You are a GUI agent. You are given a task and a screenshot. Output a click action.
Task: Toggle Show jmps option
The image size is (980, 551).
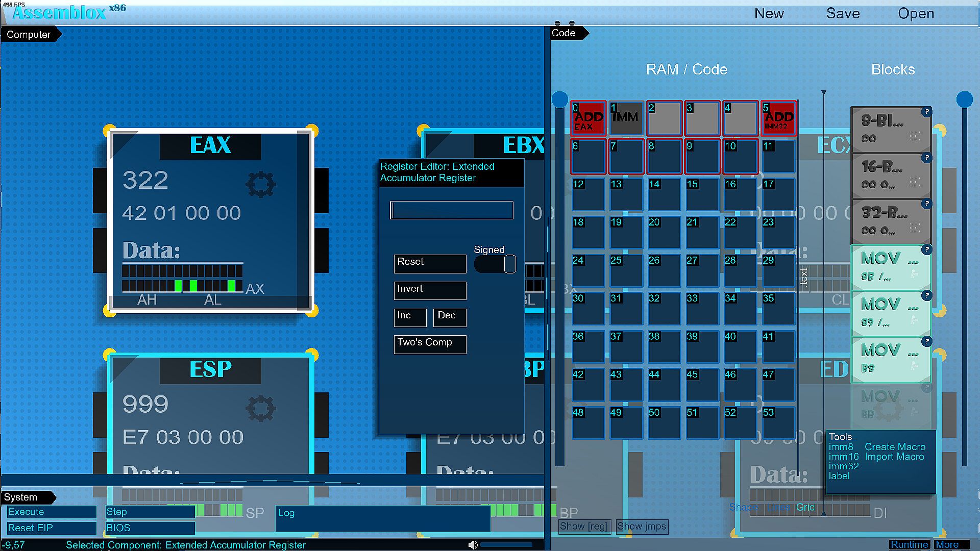click(642, 526)
